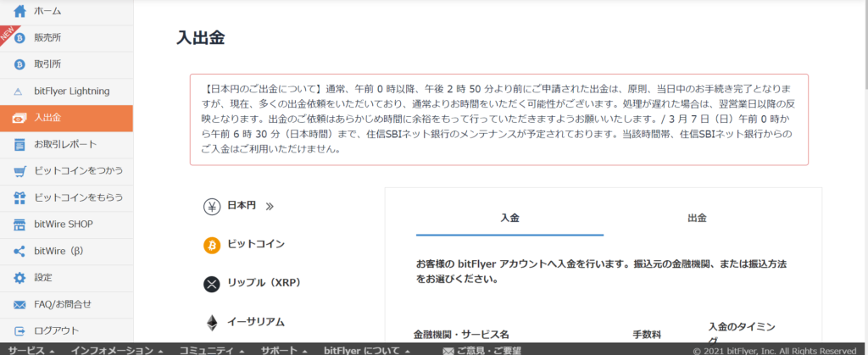Screen dimensions: 868x355
Task: Click the ログアウト exit icon
Action: pyautogui.click(x=20, y=330)
